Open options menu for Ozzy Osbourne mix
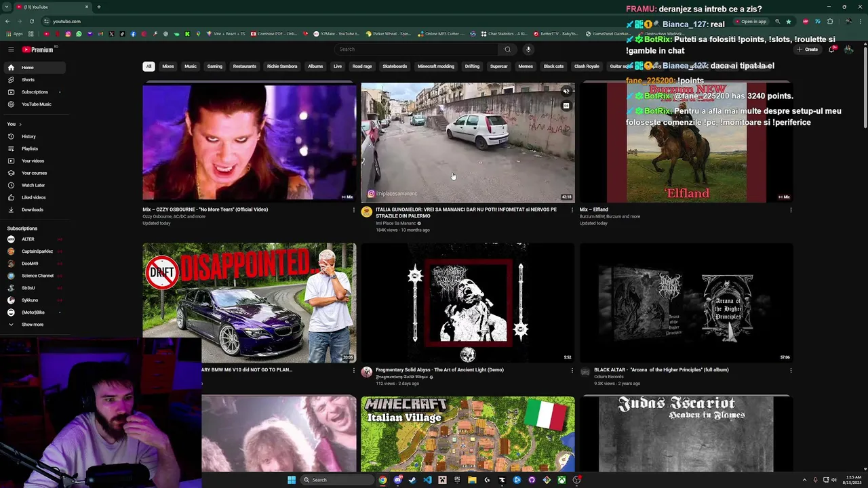The image size is (868, 488). (x=353, y=210)
